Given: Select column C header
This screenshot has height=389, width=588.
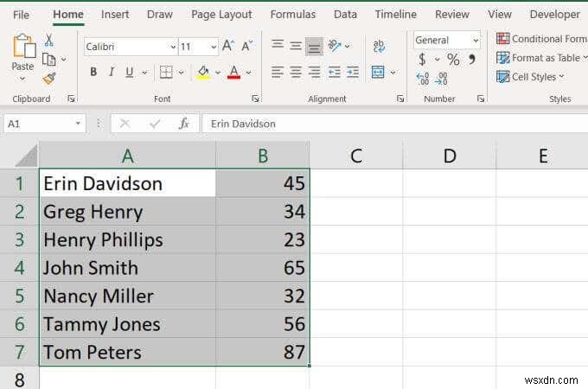Looking at the screenshot, I should 356,156.
